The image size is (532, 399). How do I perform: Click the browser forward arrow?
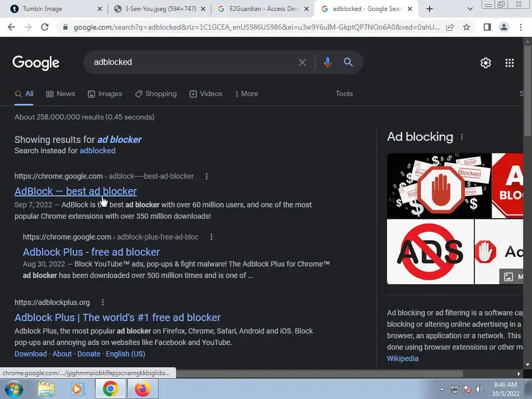point(28,27)
